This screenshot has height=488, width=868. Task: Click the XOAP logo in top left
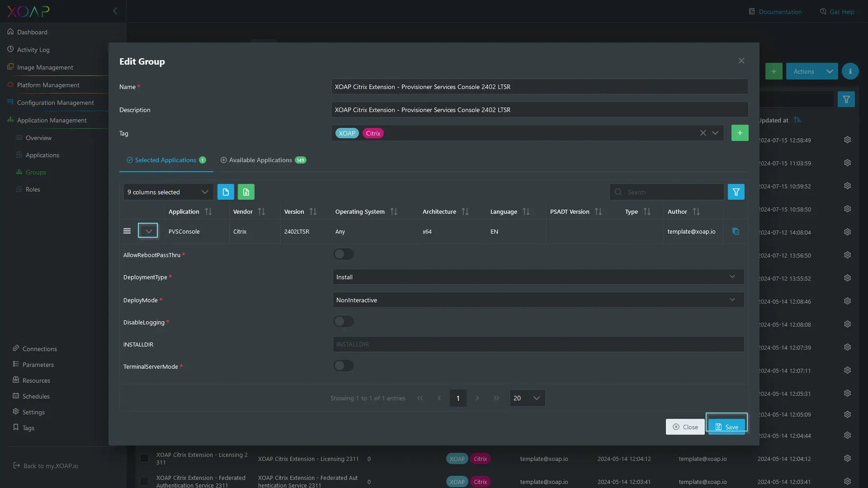pos(28,11)
